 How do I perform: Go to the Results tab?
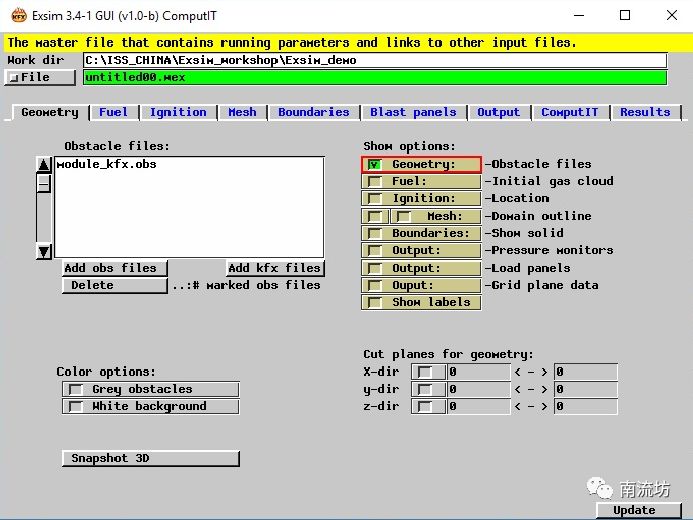coord(645,112)
